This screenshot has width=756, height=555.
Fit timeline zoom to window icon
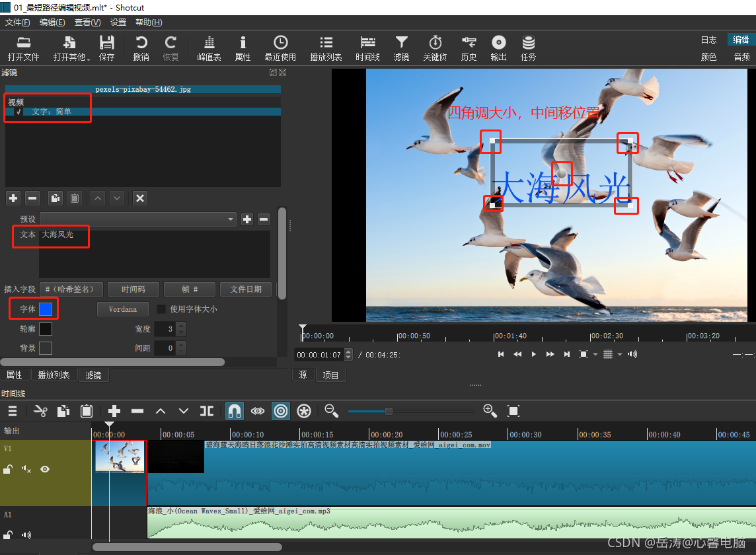tap(513, 411)
